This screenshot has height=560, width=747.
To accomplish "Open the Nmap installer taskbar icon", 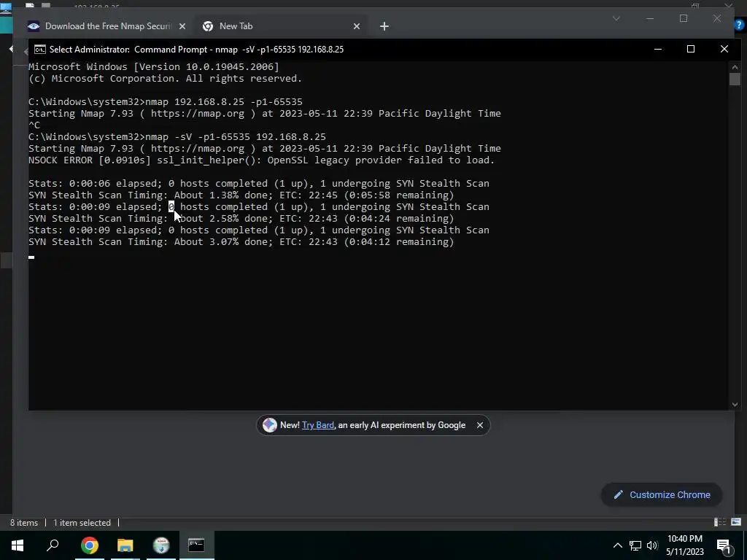I will point(161,545).
